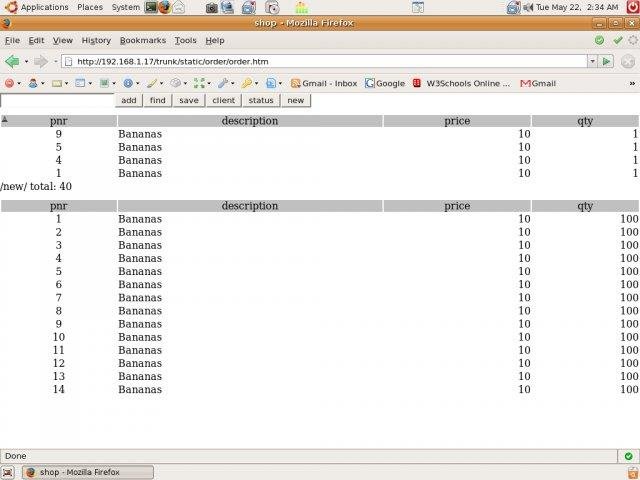
Task: Open dropdown beside the yellow CSS icon
Action: pyautogui.click(x=66, y=83)
